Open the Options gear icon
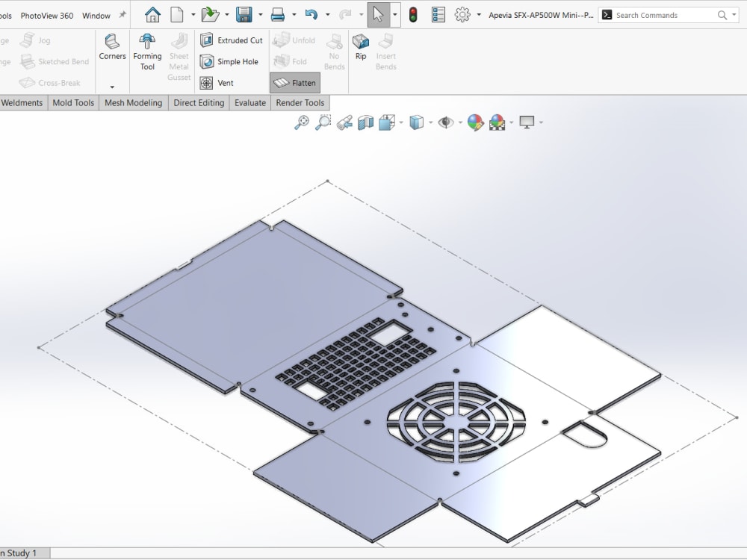 click(x=462, y=15)
